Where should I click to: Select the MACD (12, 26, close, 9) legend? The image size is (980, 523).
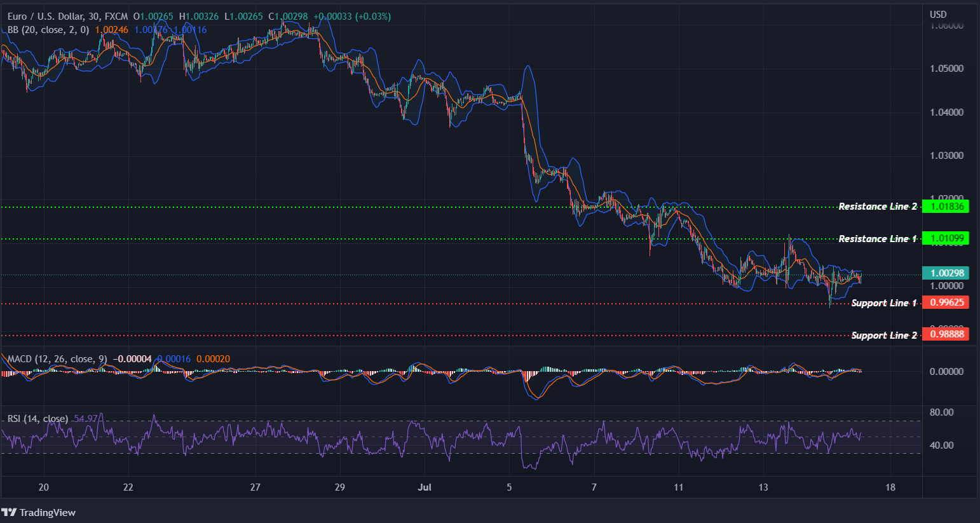tap(57, 358)
